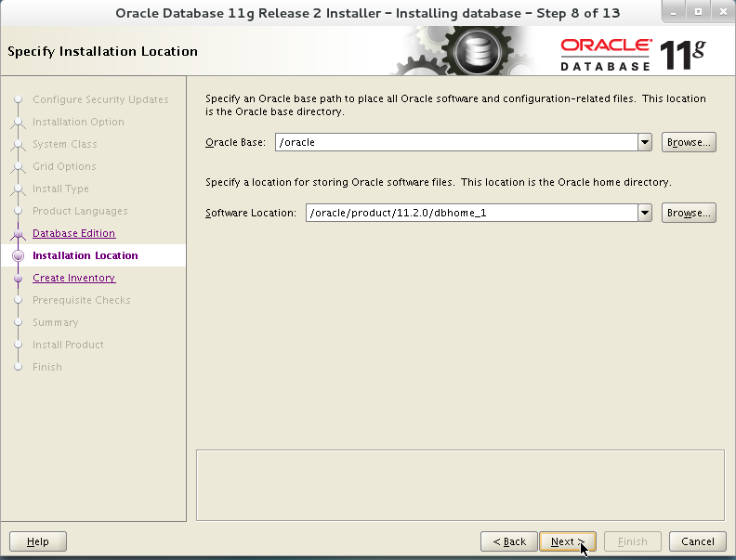
Task: Click the empty message area at bottom
Action: (461, 486)
